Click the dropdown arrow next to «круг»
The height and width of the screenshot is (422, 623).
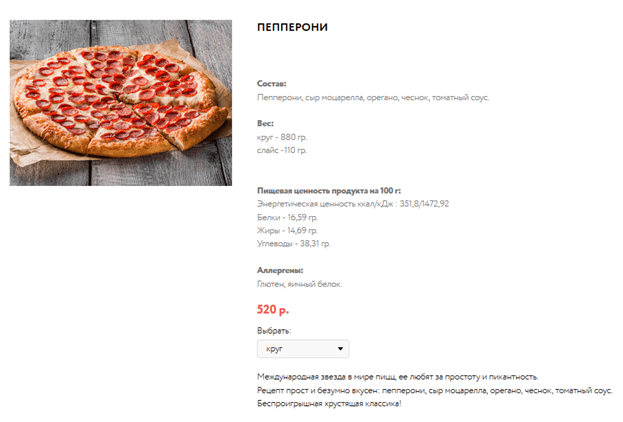(341, 349)
